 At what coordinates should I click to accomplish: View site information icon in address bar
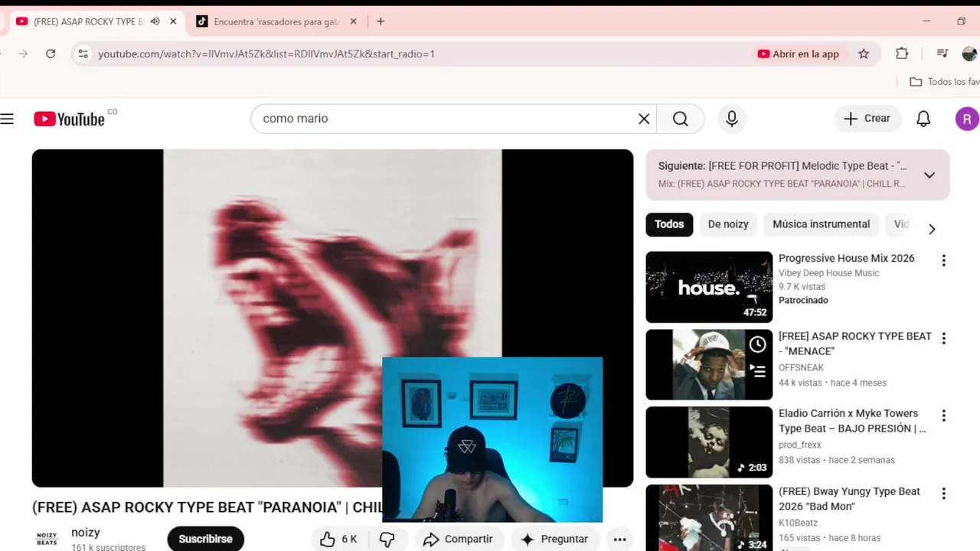pyautogui.click(x=83, y=54)
